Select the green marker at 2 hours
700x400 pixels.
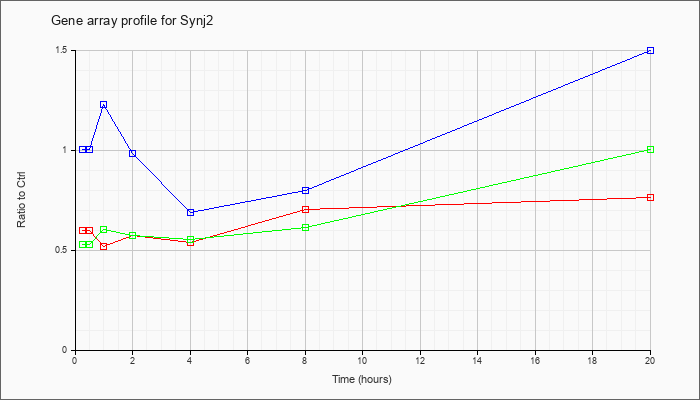tap(133, 235)
